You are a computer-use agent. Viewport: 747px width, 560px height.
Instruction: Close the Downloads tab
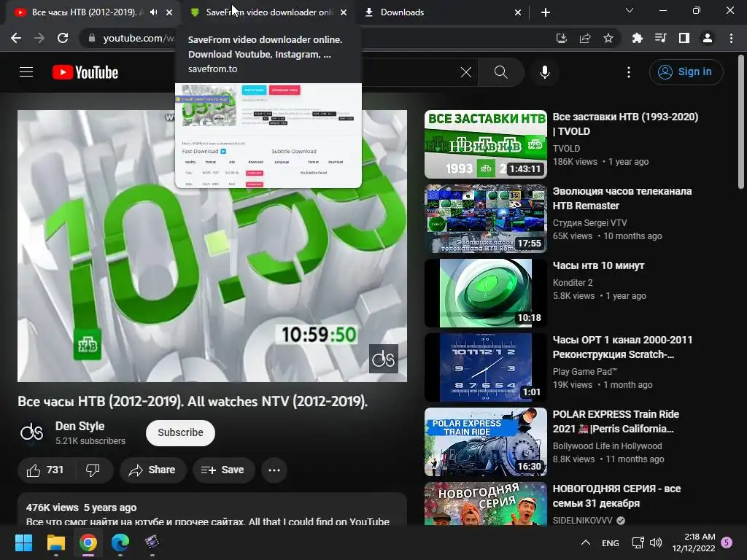click(x=518, y=12)
